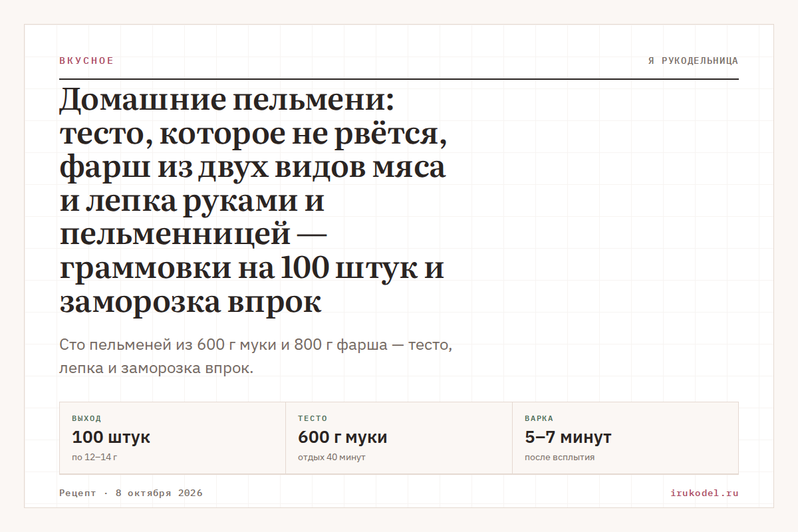Click the ВАРКА label
This screenshot has height=532, width=798.
point(539,418)
